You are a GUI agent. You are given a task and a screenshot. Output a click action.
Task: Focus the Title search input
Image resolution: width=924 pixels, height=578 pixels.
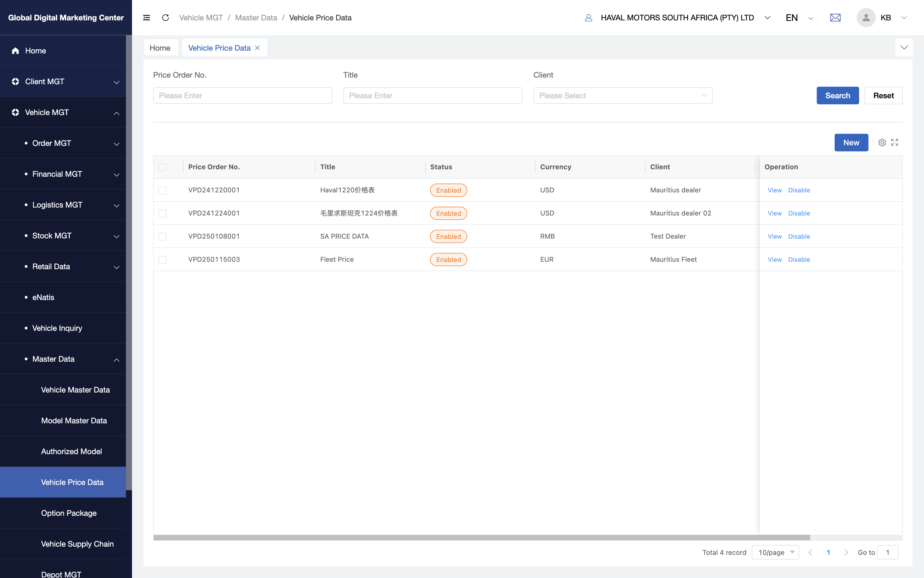pyautogui.click(x=433, y=96)
